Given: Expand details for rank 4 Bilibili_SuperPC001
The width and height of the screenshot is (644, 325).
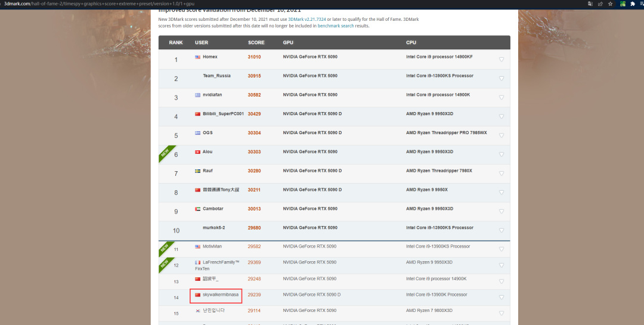Looking at the screenshot, I should click(x=501, y=116).
